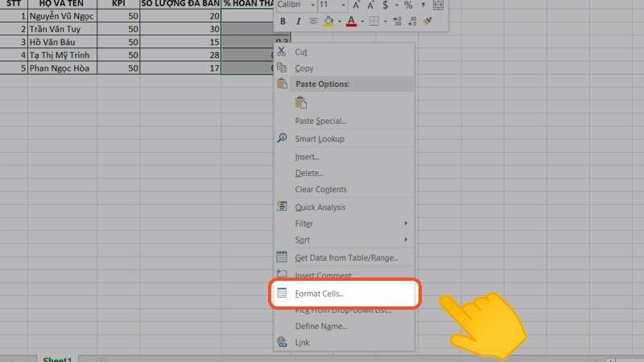The image size is (644, 362).
Task: Click the yellow Fill Color button
Action: click(328, 21)
